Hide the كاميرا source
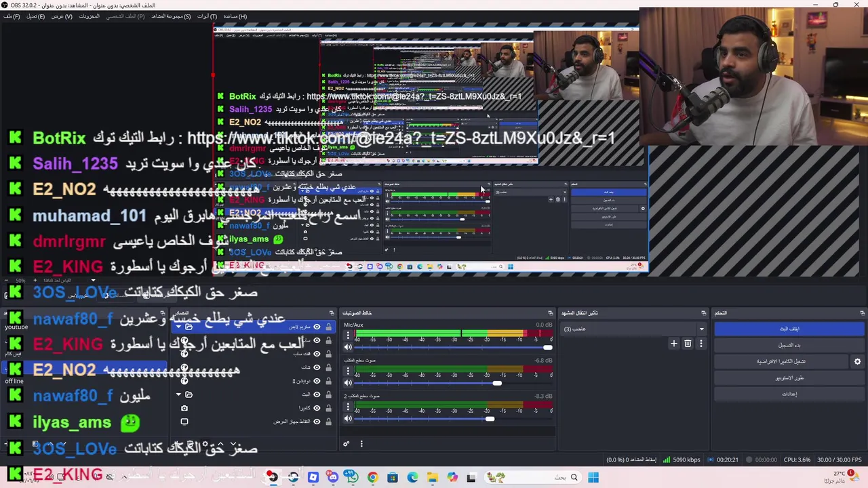The height and width of the screenshot is (488, 868). [317, 408]
